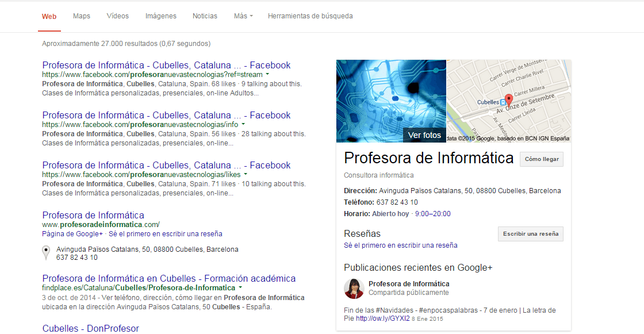Open Facebook result with /info URL
The image size is (644, 334).
coord(166,115)
